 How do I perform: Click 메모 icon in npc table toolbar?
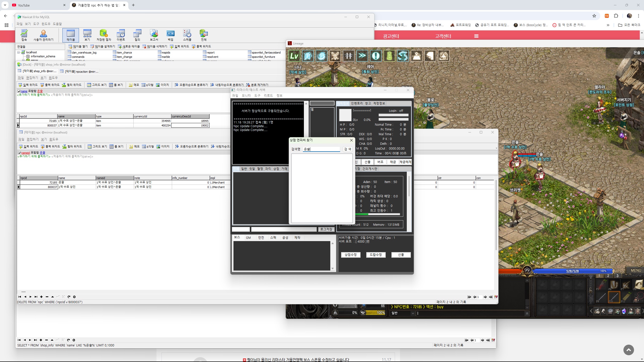tap(134, 147)
